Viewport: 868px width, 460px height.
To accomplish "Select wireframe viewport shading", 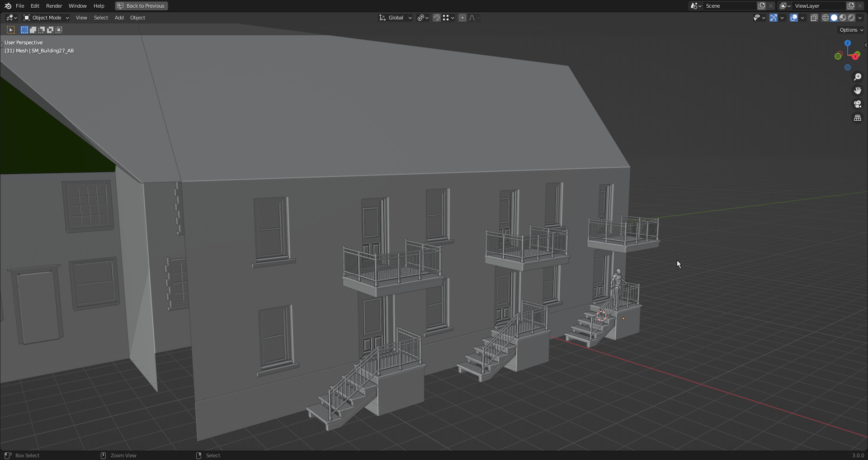I will [x=825, y=18].
